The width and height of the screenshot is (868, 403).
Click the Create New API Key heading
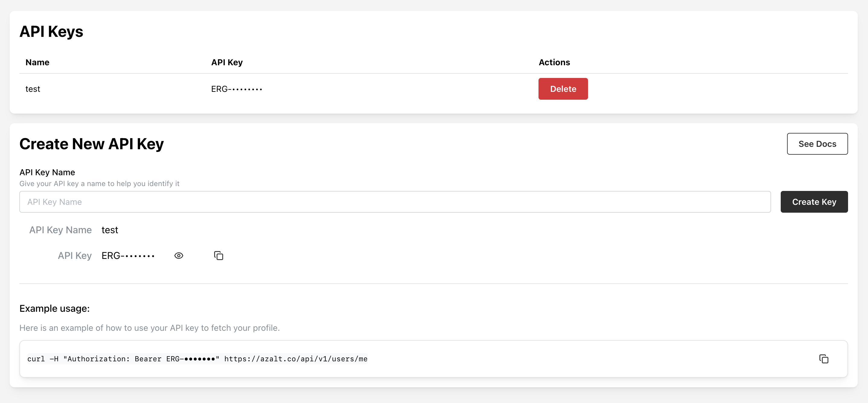(91, 144)
